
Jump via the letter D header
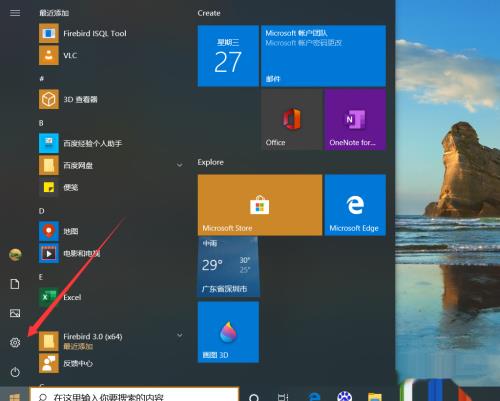pos(41,211)
